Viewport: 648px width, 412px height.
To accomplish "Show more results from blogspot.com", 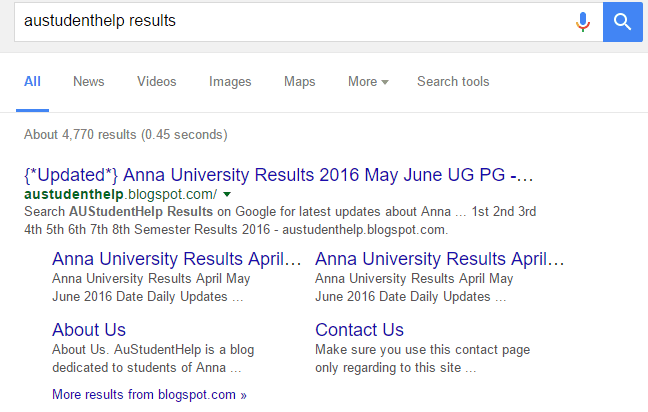I will click(x=149, y=395).
